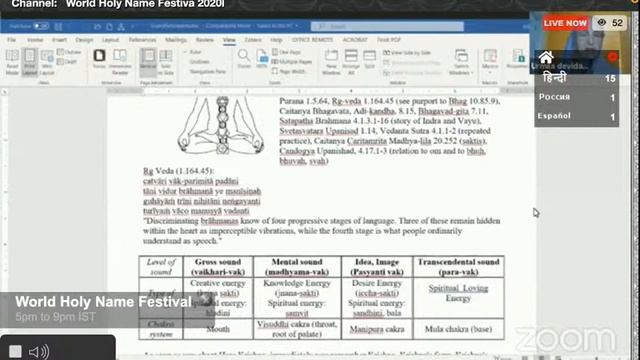The height and width of the screenshot is (360, 640).
Task: Arrange All windows
Action: pos(351,62)
